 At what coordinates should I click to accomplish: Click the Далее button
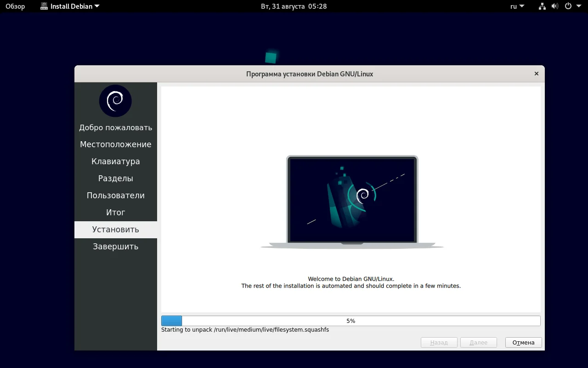pos(478,342)
